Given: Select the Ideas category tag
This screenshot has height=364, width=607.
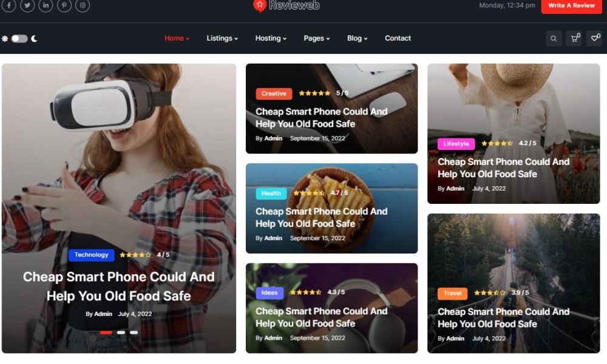Looking at the screenshot, I should (x=270, y=293).
